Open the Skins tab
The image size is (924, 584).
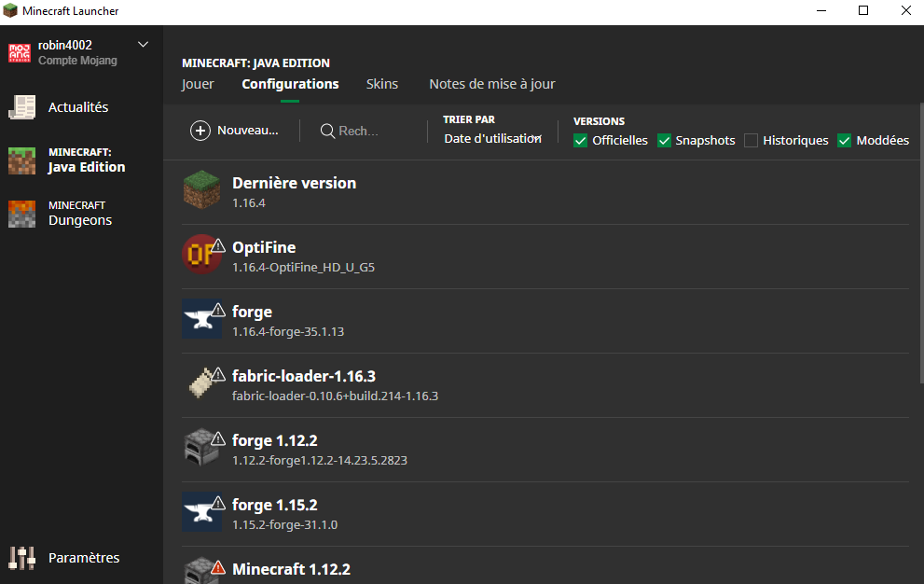(x=382, y=84)
